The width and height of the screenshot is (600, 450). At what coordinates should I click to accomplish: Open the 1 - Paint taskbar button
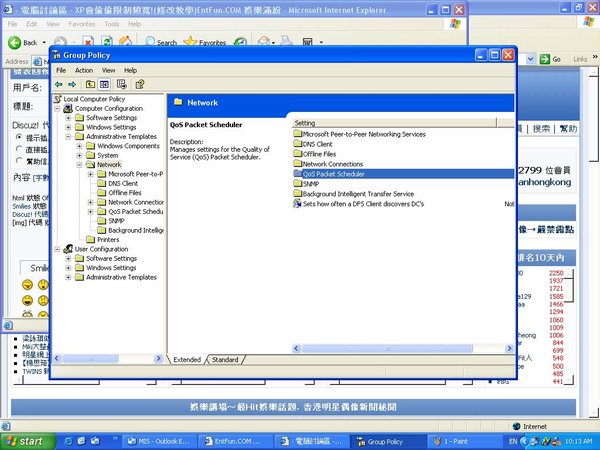(464, 442)
